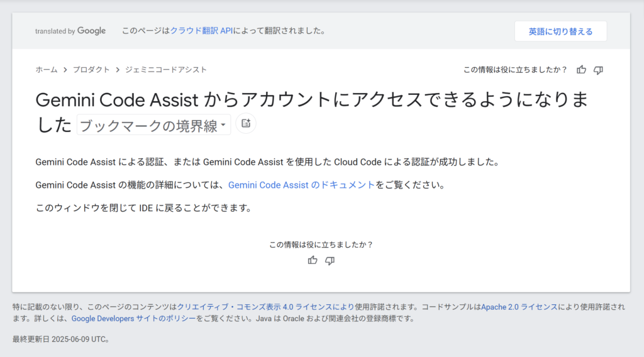Image resolution: width=644 pixels, height=357 pixels.
Task: Click the chevron after ホーム in the breadcrumbs
Action: (x=65, y=70)
